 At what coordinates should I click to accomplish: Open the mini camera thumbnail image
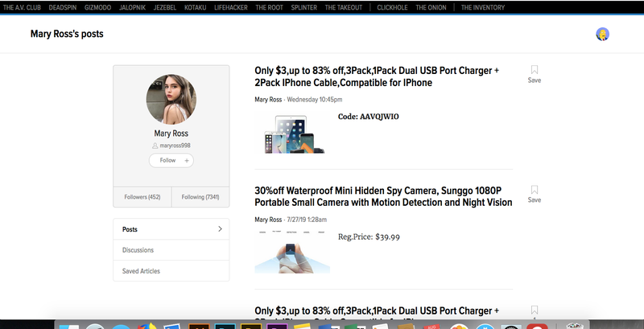292,253
